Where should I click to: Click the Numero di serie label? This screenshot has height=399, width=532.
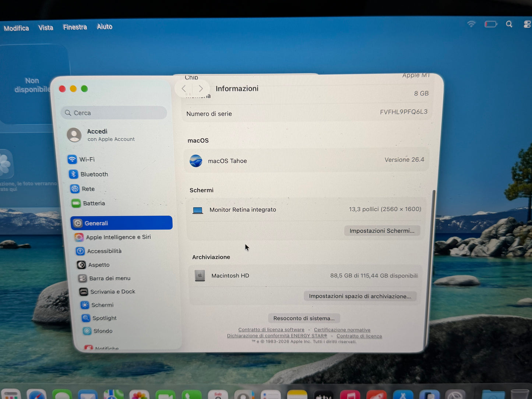point(209,114)
